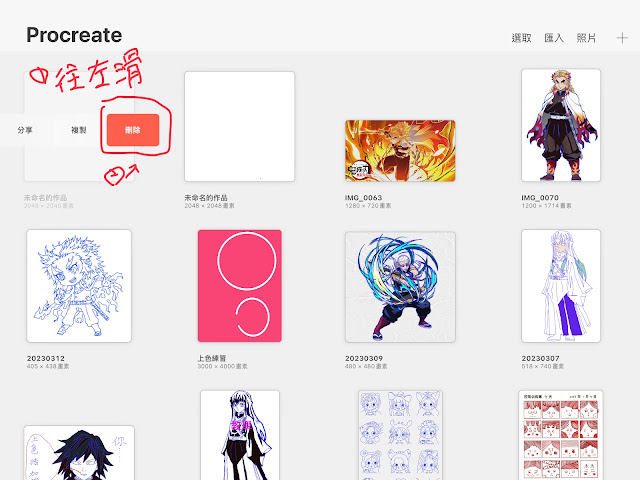The image size is (640, 480).
Task: Open the IMG_0070 character artwork thumbnail
Action: click(x=561, y=125)
